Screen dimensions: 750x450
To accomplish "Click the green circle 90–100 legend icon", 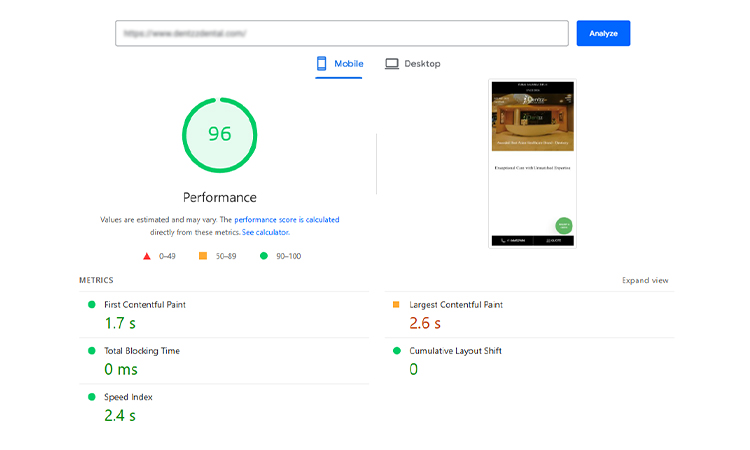I will (264, 256).
